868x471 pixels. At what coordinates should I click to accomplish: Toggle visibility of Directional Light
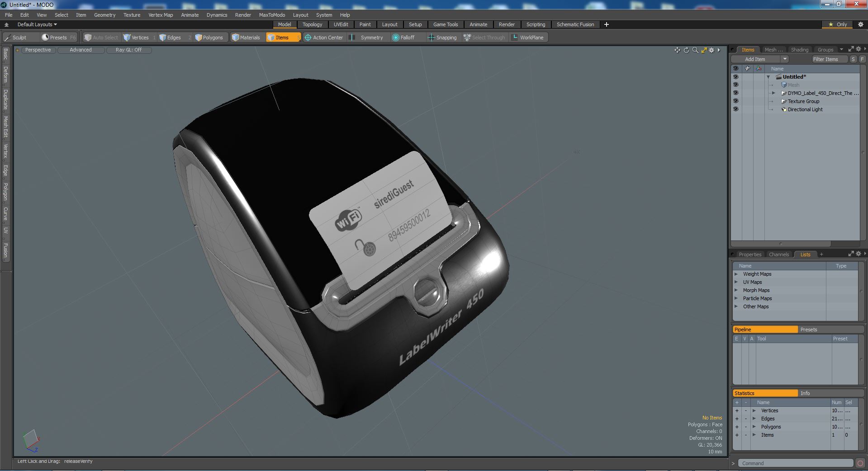click(x=735, y=109)
